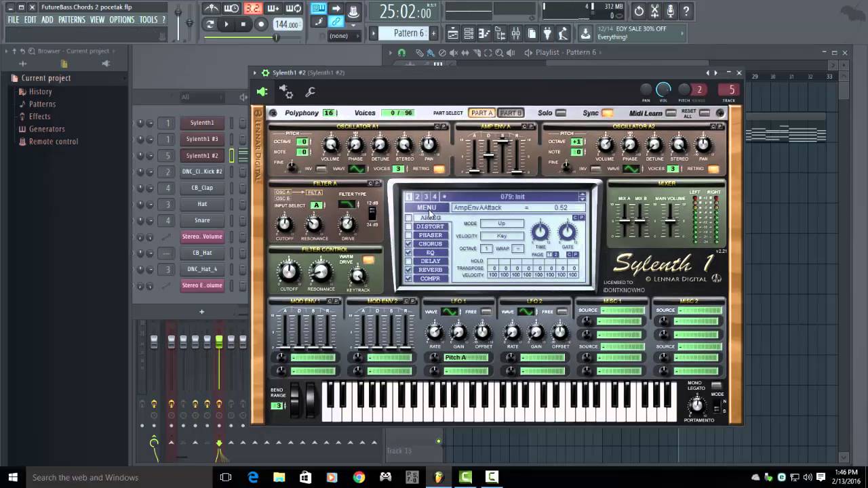Open Filter A filter type selector
Screen dimensions: 868x488
347,204
